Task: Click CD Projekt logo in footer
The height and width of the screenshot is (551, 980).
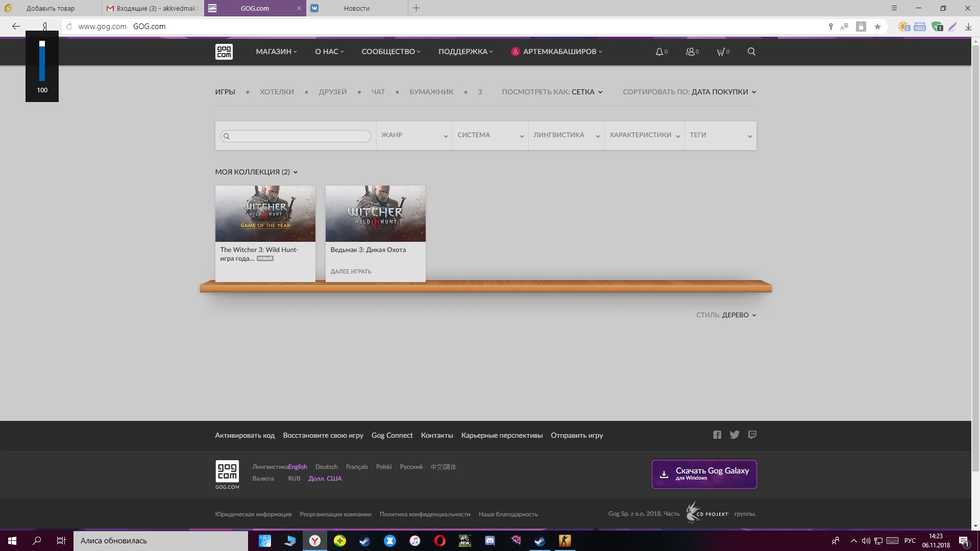Action: [707, 512]
